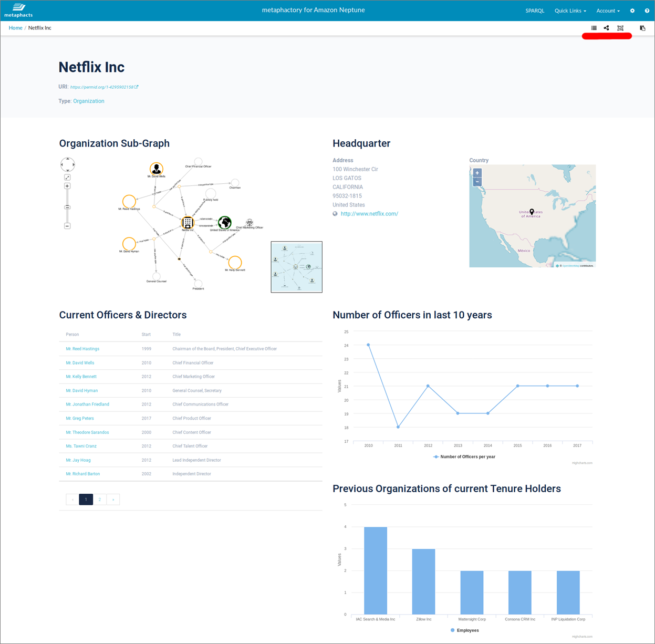
Task: Open Mr. Theodore Sarandos link
Action: [87, 432]
